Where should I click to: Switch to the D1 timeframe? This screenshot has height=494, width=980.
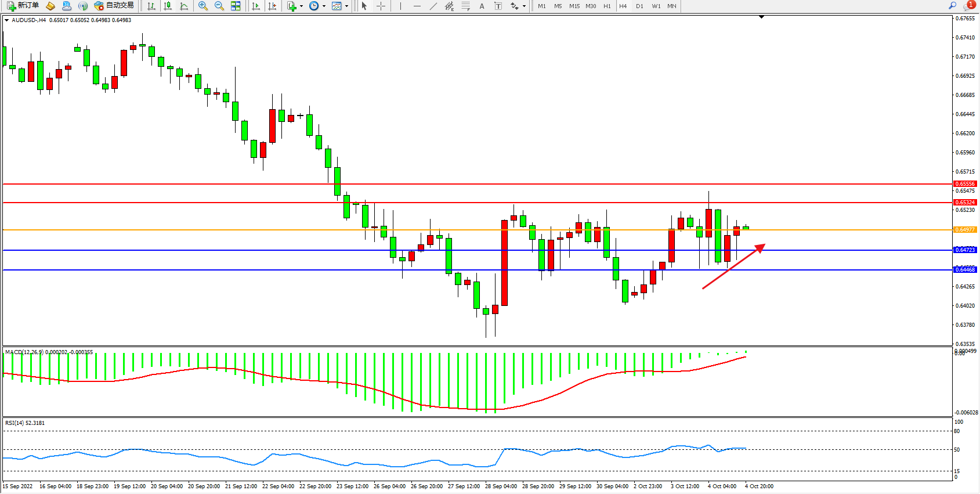639,6
